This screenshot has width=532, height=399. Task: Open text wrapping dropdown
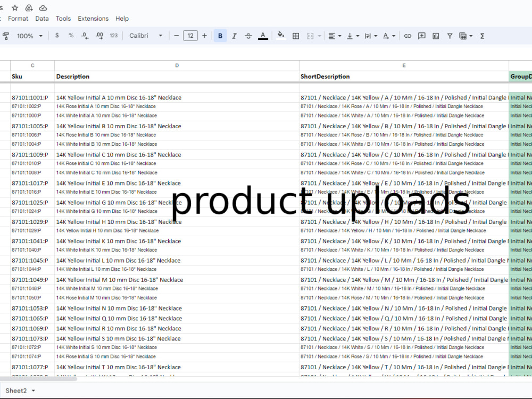pyautogui.click(x=371, y=36)
